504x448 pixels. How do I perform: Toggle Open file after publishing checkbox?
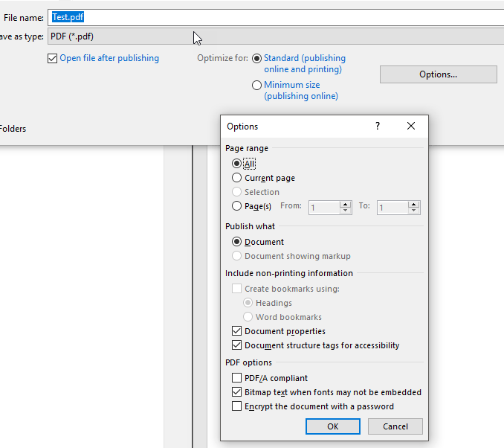coord(52,58)
